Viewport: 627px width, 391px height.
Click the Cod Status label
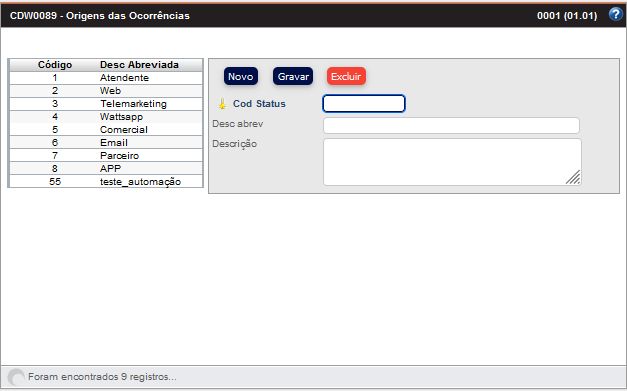(259, 104)
